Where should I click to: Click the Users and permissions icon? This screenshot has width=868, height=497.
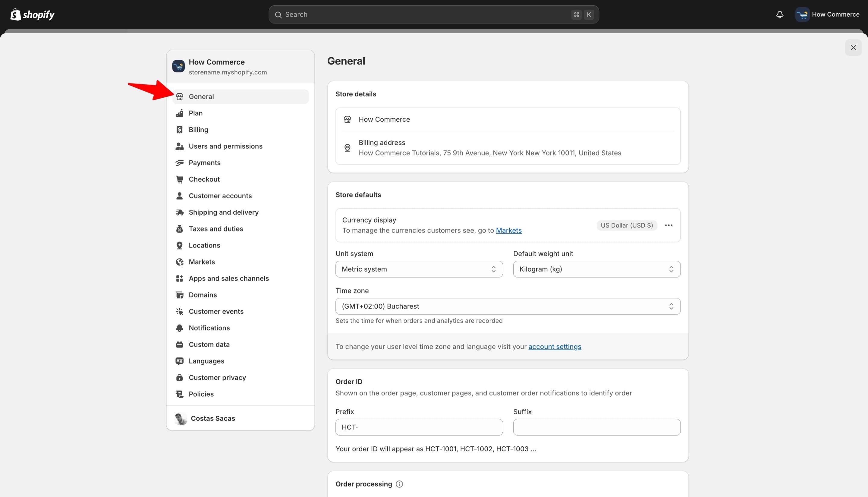click(180, 146)
